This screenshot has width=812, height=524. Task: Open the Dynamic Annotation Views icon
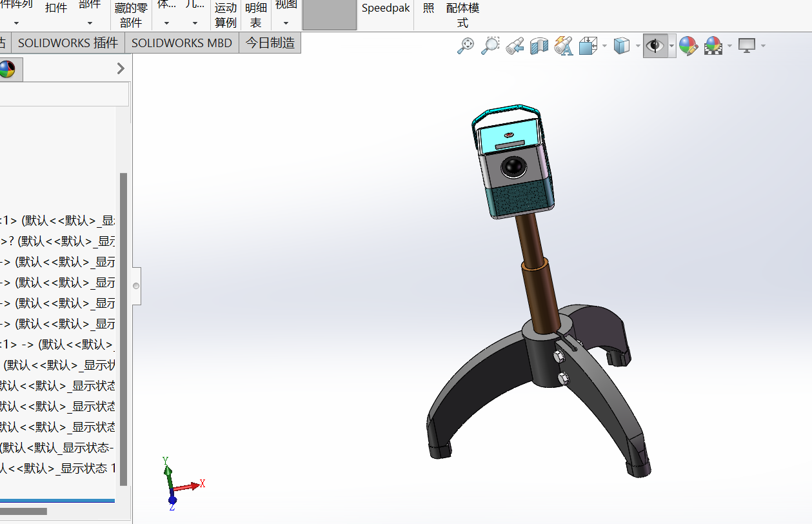pos(564,46)
